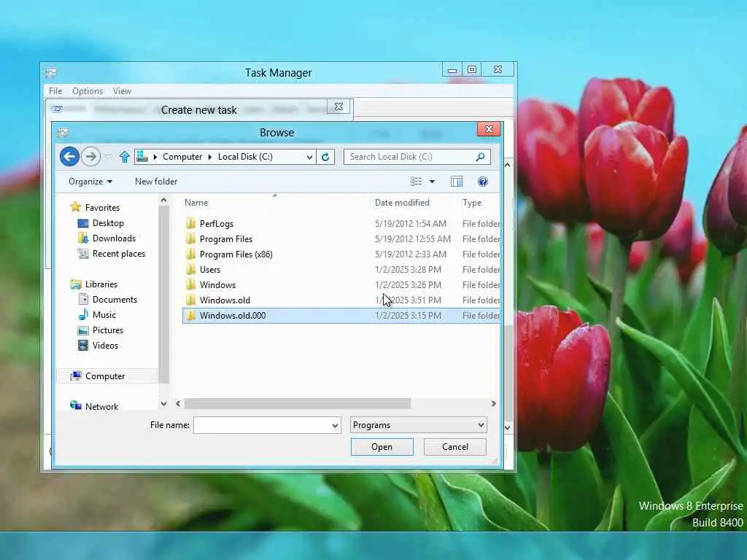Click the search magnifier icon
747x560 pixels.
tap(480, 156)
